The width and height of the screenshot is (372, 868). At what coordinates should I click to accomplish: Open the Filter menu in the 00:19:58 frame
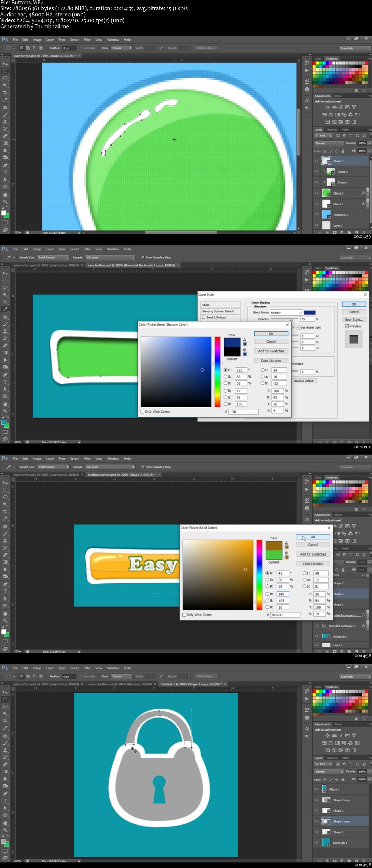87,668
